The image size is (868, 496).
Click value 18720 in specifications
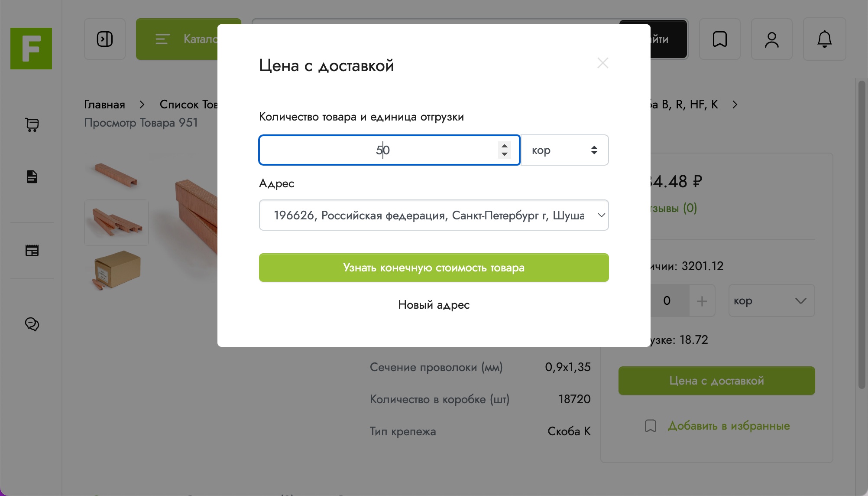point(574,399)
